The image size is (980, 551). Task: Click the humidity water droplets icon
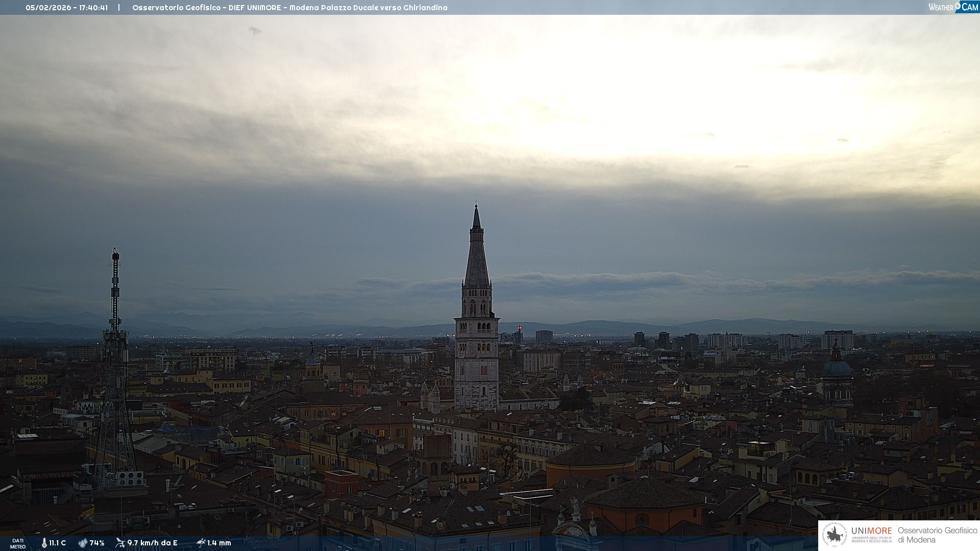(83, 543)
